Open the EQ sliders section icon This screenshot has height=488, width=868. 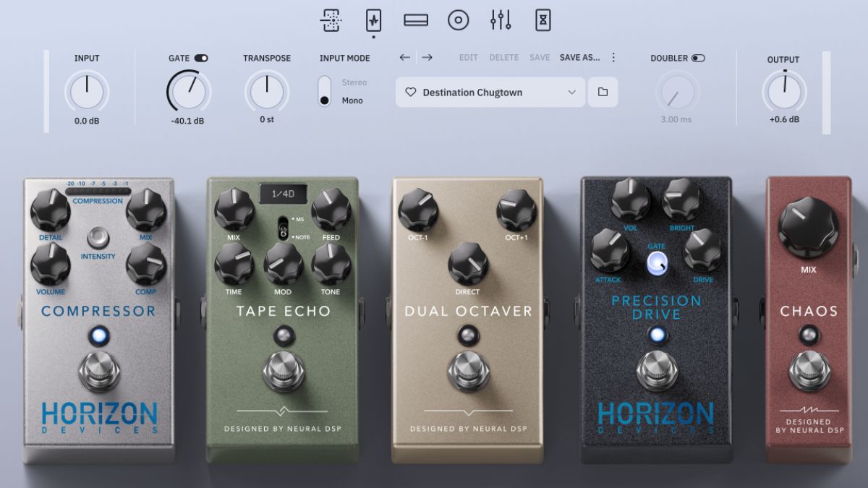coord(501,20)
